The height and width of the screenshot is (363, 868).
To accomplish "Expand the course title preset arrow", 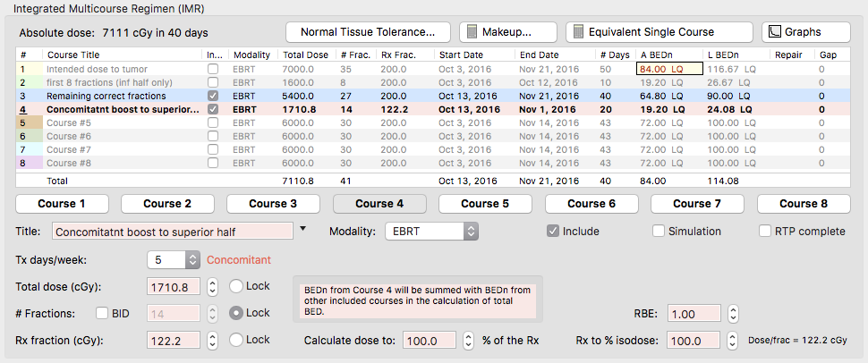I will [x=303, y=230].
